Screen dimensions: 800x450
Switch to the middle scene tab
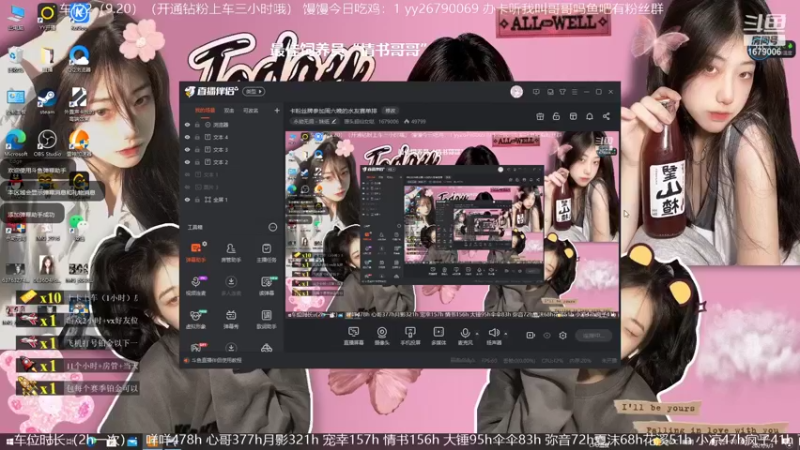(x=229, y=110)
